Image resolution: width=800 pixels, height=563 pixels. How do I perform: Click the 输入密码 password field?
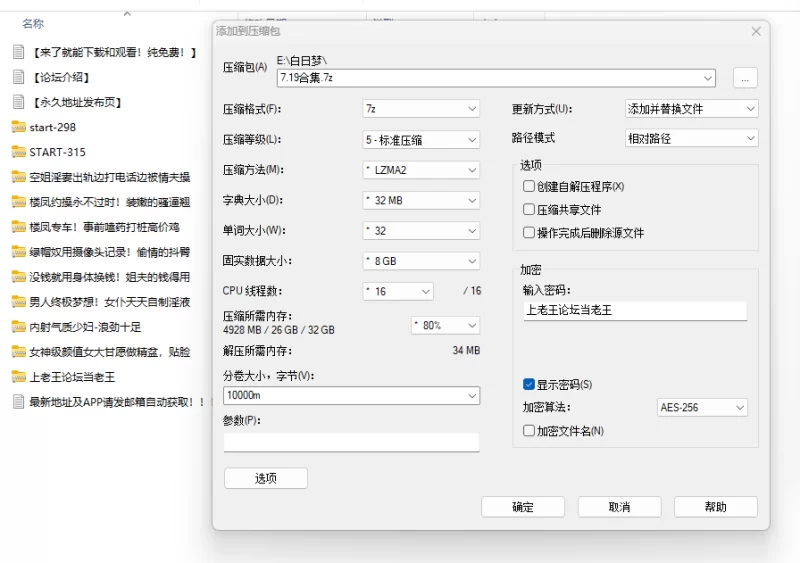635,310
